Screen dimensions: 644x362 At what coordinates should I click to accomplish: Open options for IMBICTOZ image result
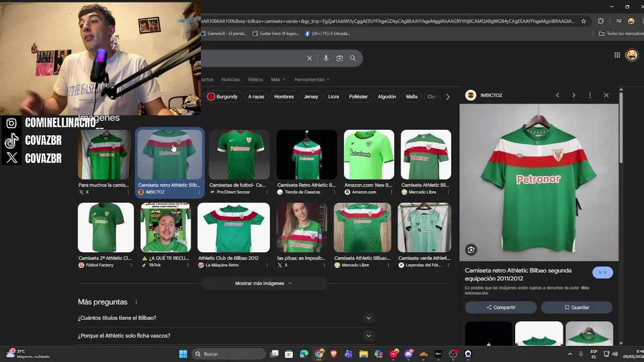(x=199, y=192)
